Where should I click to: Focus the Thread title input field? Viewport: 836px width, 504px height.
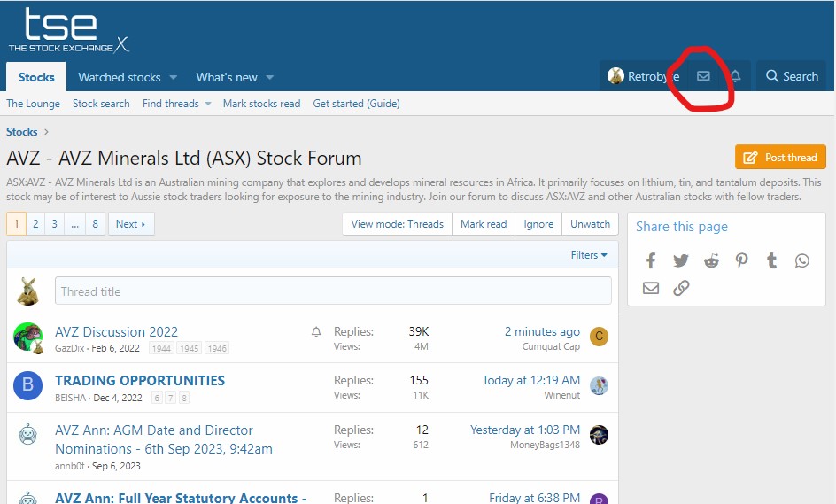coord(333,291)
